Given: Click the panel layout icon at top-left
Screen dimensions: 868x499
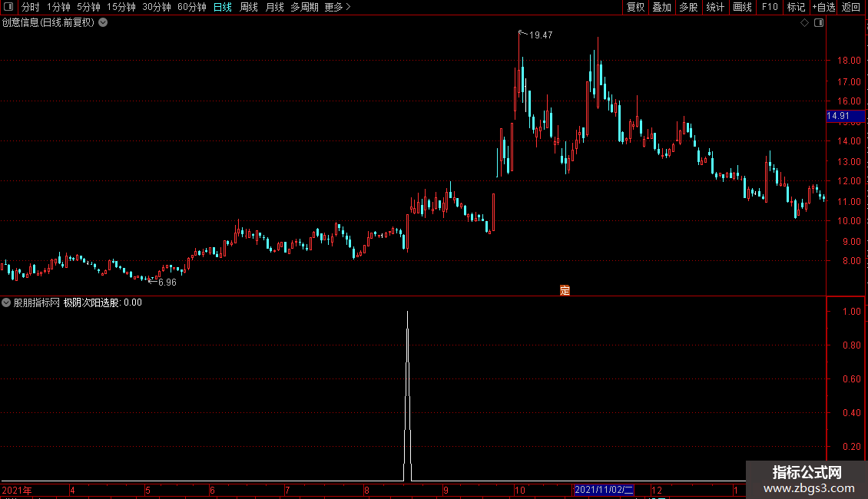Looking at the screenshot, I should pyautogui.click(x=8, y=7).
